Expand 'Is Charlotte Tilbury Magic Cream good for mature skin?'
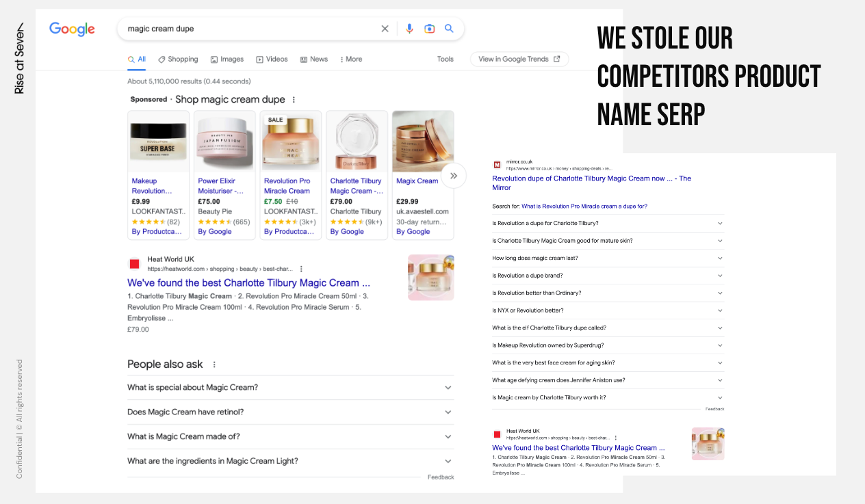Screen dimensions: 865x504 click(x=608, y=241)
